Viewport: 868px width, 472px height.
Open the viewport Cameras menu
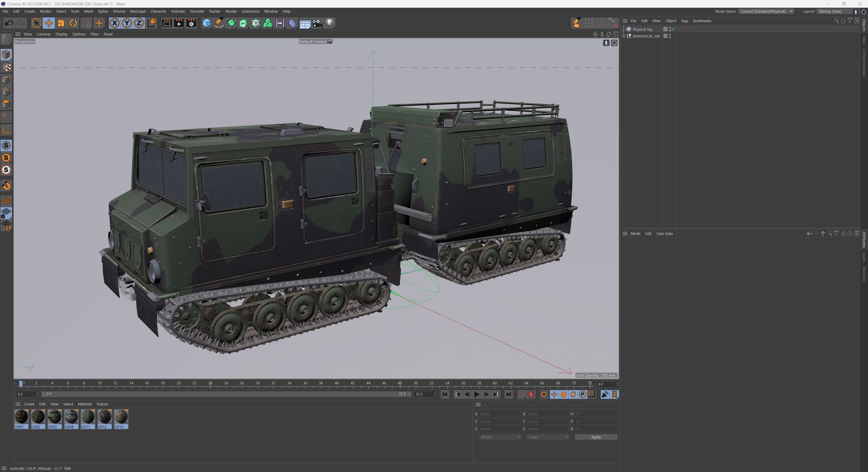(43, 34)
